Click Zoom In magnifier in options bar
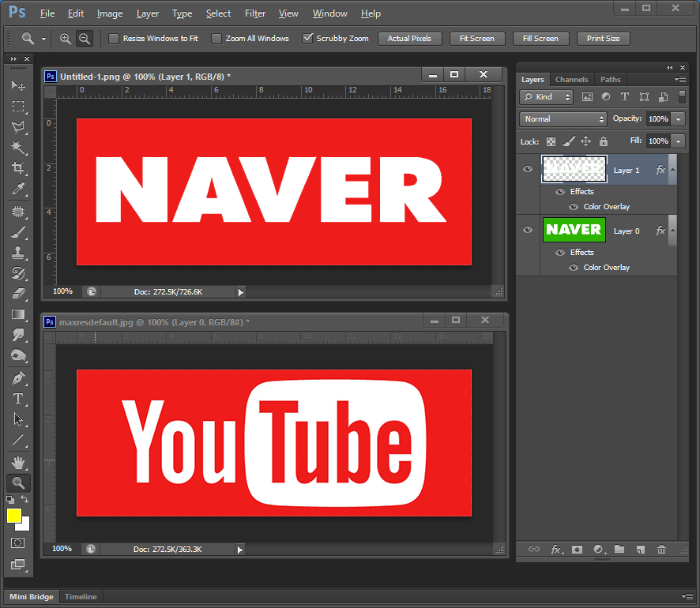This screenshot has width=700, height=608. point(66,39)
